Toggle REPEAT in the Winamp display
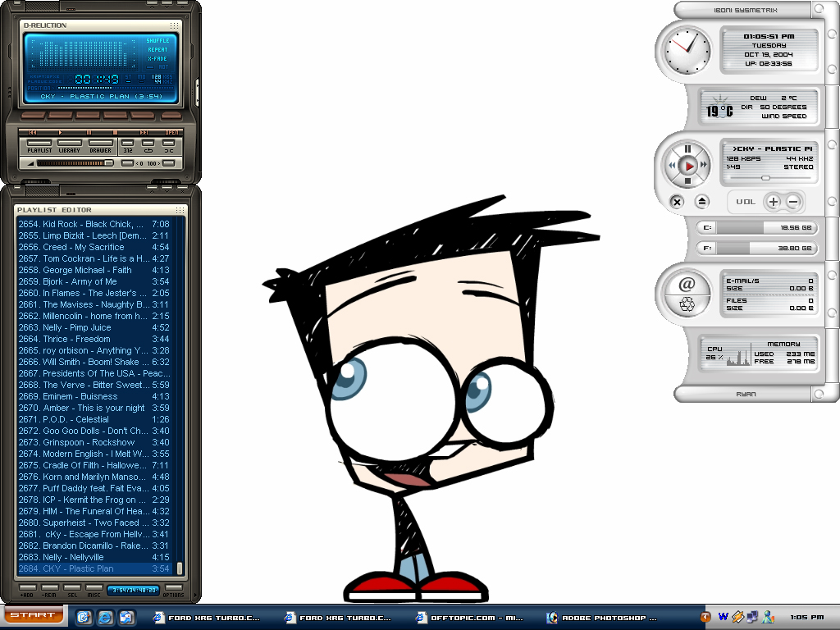This screenshot has width=840, height=630. [x=157, y=50]
